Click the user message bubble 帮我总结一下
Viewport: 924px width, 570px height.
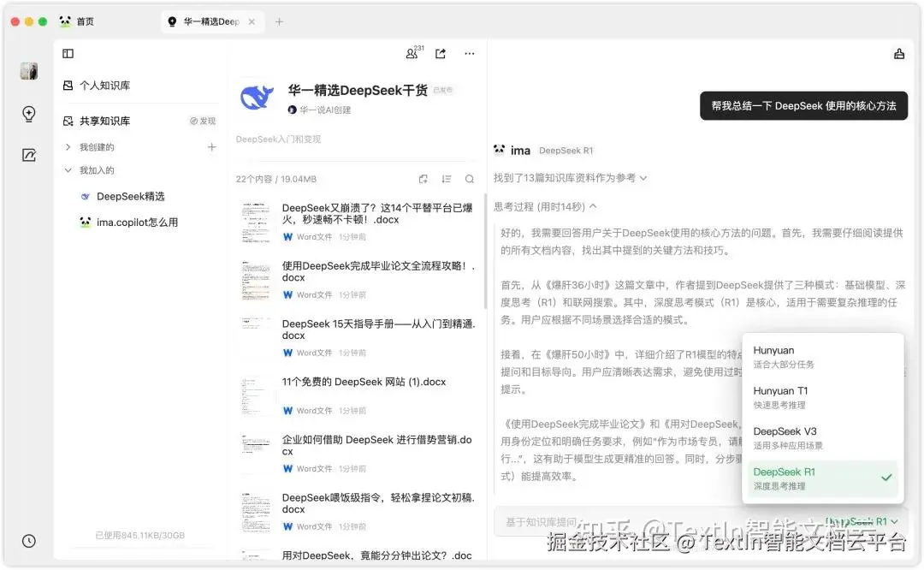[x=803, y=105]
